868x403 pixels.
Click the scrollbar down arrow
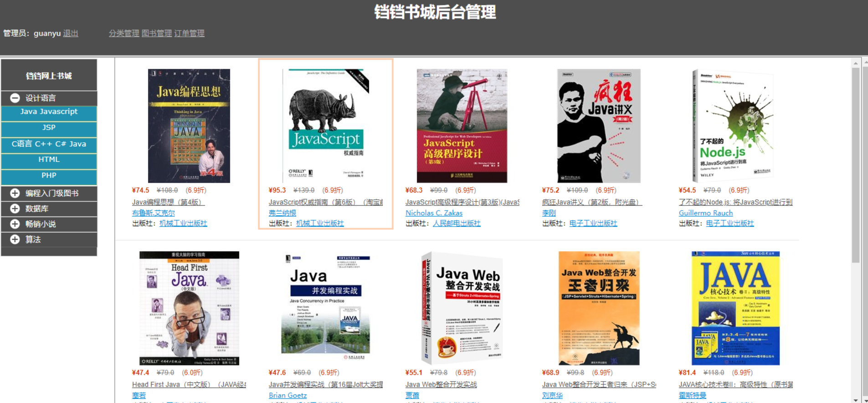pos(856,400)
